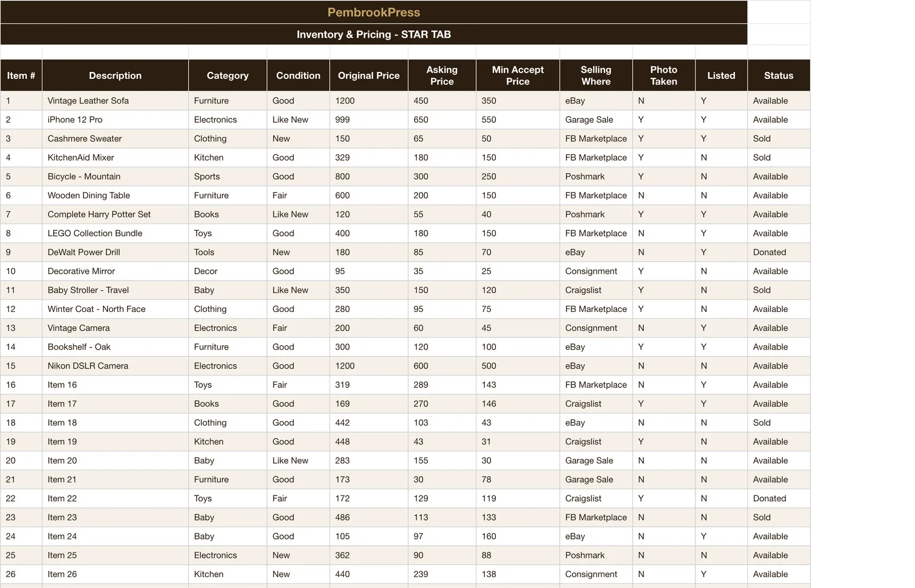Select the LEGO Collection Bundle cell
The image size is (915, 588).
click(115, 233)
